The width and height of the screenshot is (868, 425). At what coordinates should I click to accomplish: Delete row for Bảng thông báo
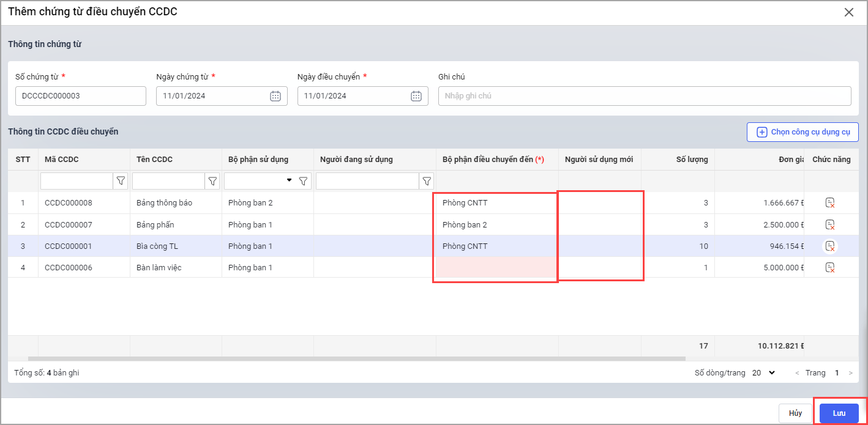click(x=830, y=203)
